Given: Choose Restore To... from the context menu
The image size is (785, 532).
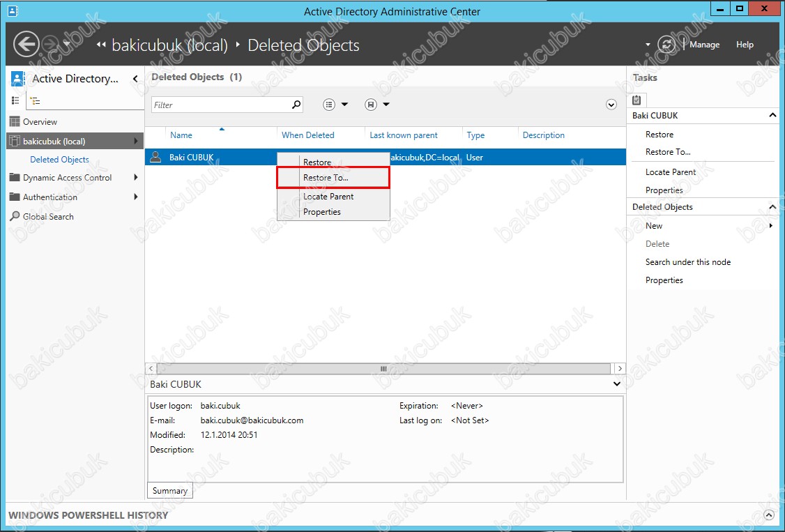Looking at the screenshot, I should click(x=333, y=177).
